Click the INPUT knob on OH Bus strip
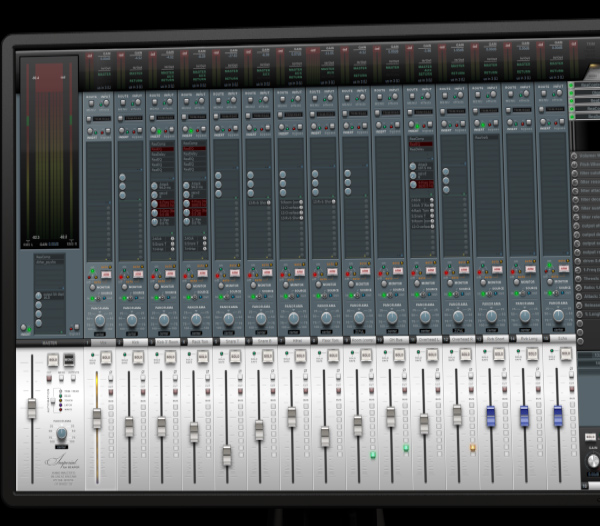600x526 pixels. 395,97
